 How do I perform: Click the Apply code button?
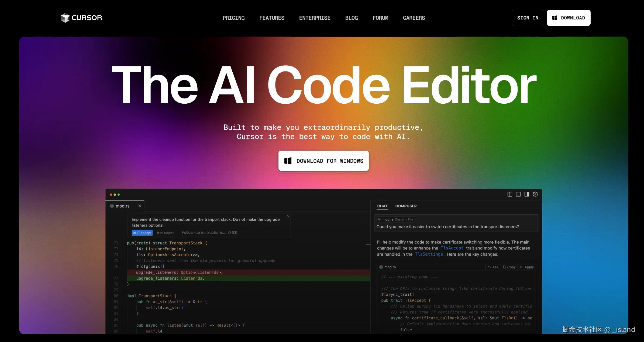pos(527,267)
